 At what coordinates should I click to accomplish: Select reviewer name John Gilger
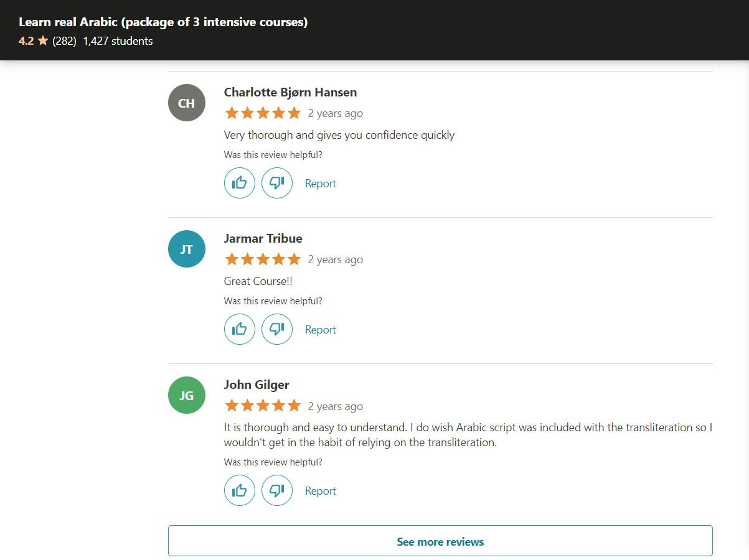pyautogui.click(x=257, y=385)
